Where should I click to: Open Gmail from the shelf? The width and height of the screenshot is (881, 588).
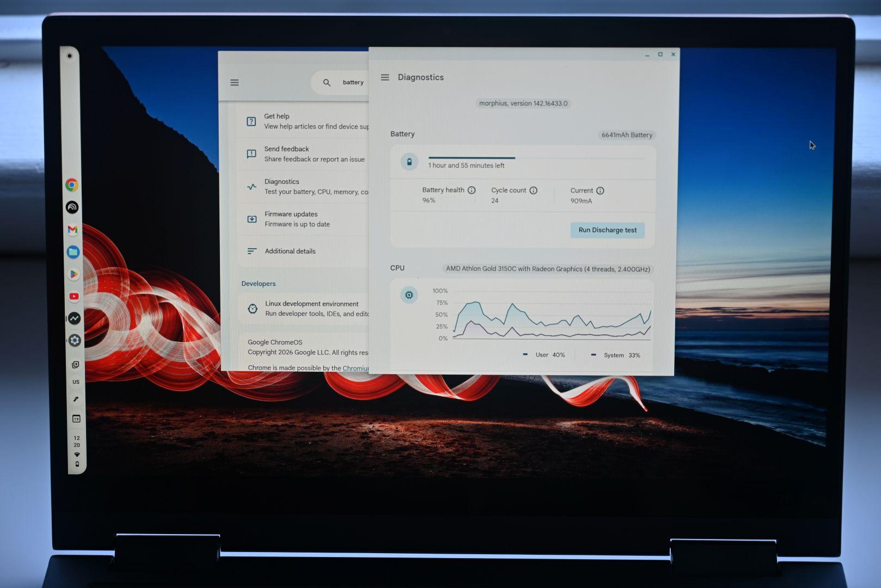click(x=72, y=230)
